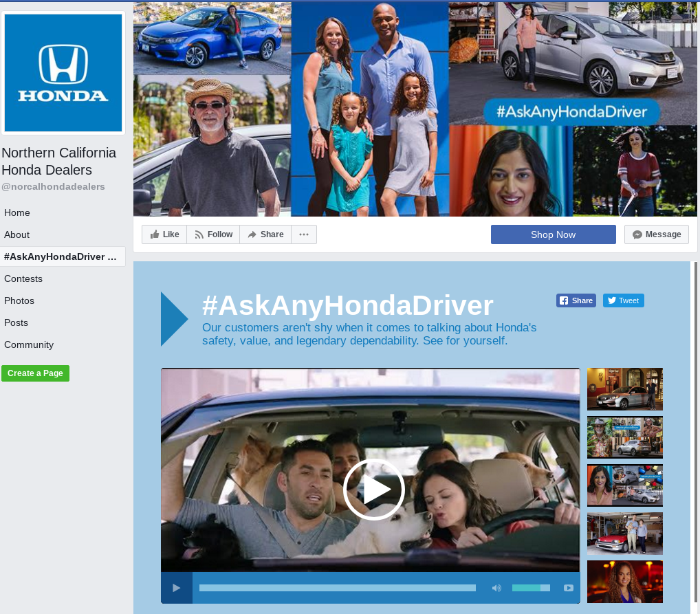The width and height of the screenshot is (700, 614).
Task: Select thumbnail with couple and red car
Action: [624, 534]
